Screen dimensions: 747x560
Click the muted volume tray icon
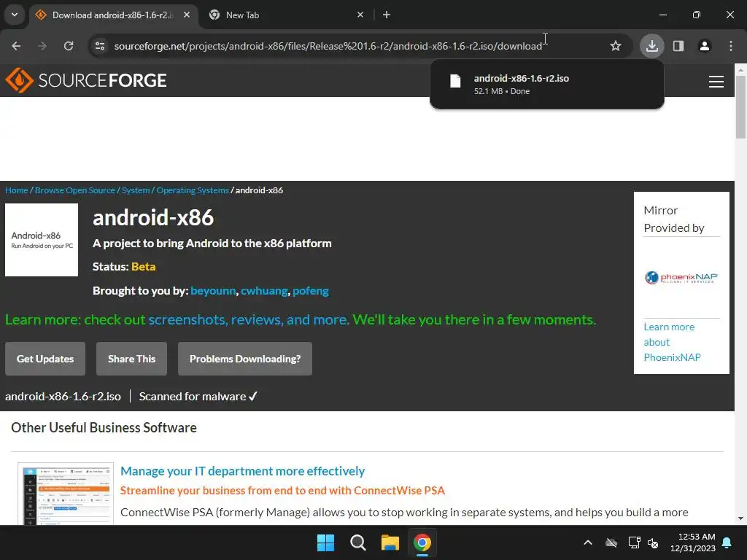point(653,542)
